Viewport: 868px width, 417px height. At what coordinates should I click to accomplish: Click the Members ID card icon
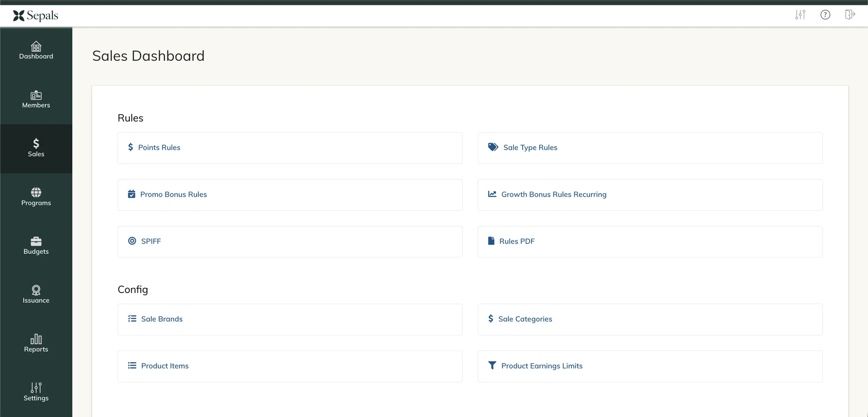(36, 95)
